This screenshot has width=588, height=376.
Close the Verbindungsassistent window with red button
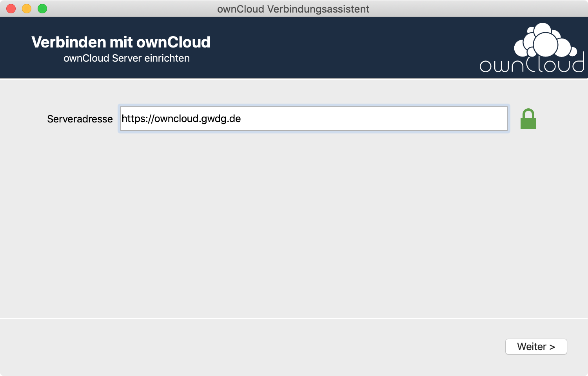11,9
